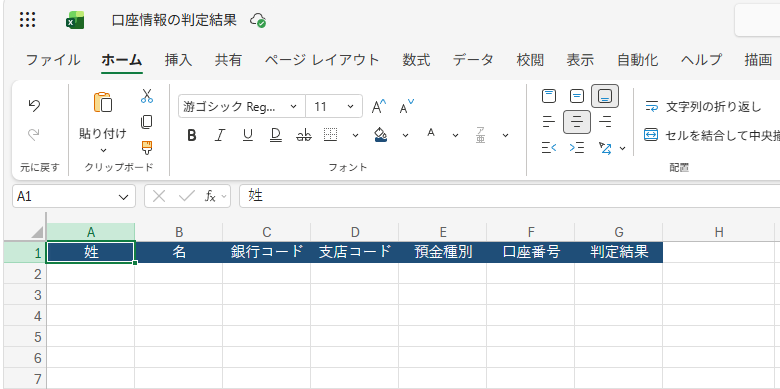Image resolution: width=780 pixels, height=389 pixels.
Task: Redo the last action
Action: (34, 134)
